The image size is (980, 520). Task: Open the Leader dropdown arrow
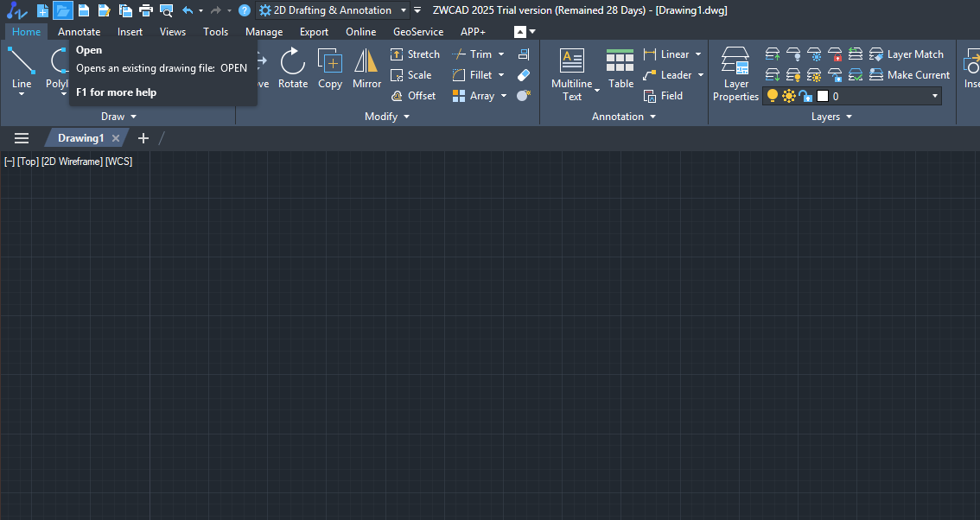701,75
